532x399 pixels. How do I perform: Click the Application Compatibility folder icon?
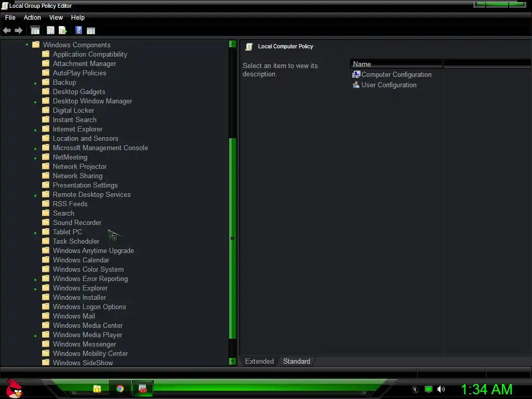[x=46, y=54]
